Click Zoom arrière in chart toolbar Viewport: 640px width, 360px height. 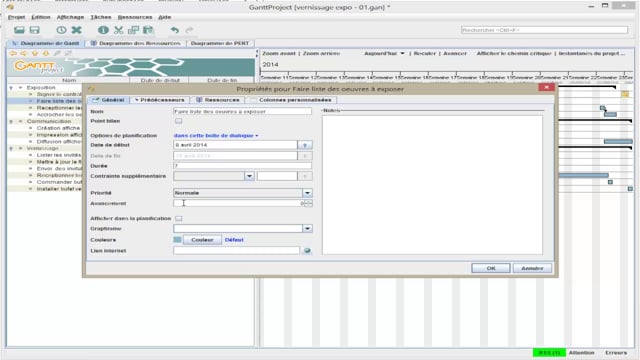[x=321, y=53]
